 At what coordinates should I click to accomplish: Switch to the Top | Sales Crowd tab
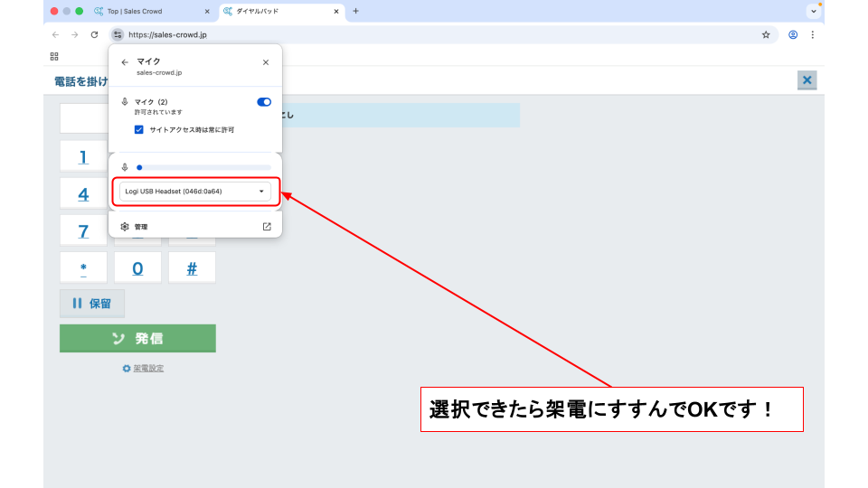pyautogui.click(x=151, y=12)
